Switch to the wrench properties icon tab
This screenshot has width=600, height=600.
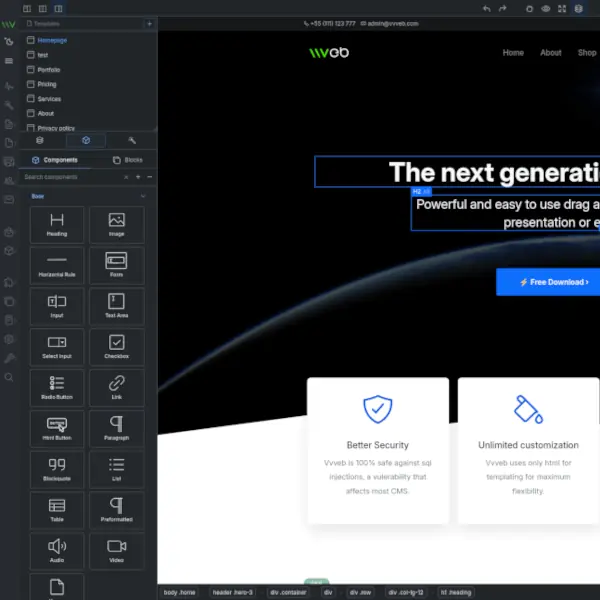point(132,140)
